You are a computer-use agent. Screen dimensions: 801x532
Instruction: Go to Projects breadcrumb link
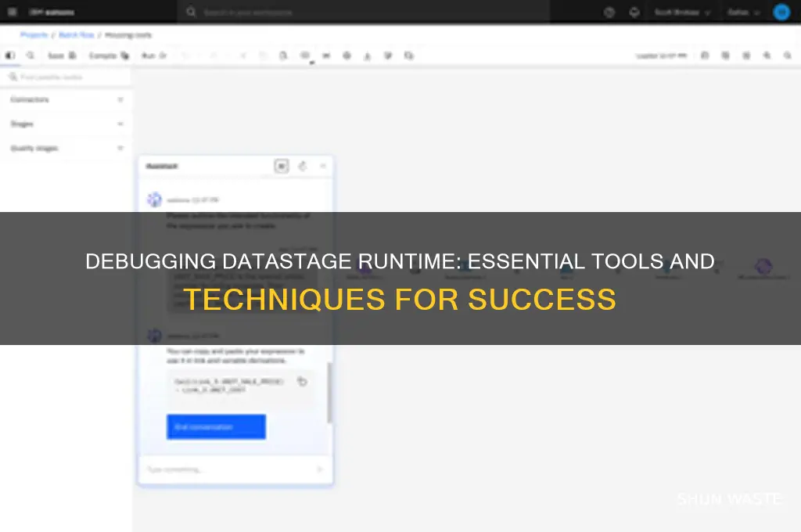(34, 34)
